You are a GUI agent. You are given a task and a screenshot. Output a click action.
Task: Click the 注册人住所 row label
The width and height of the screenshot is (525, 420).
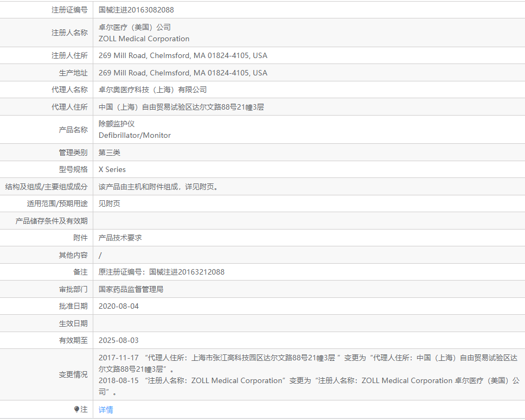(69, 55)
